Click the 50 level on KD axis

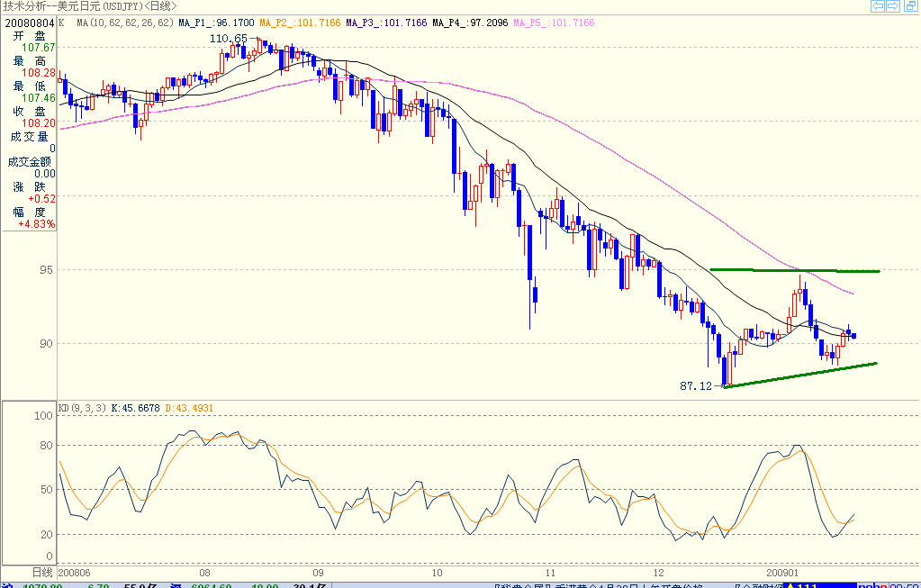(46, 489)
